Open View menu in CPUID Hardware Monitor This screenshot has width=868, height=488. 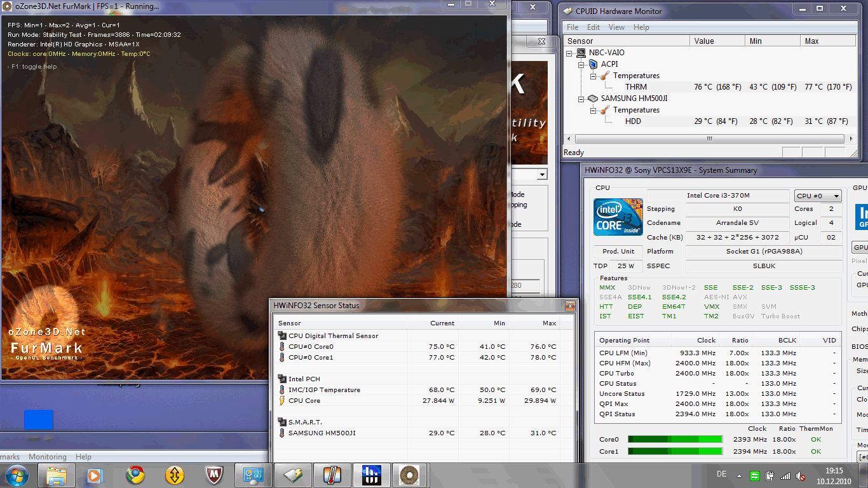click(616, 27)
